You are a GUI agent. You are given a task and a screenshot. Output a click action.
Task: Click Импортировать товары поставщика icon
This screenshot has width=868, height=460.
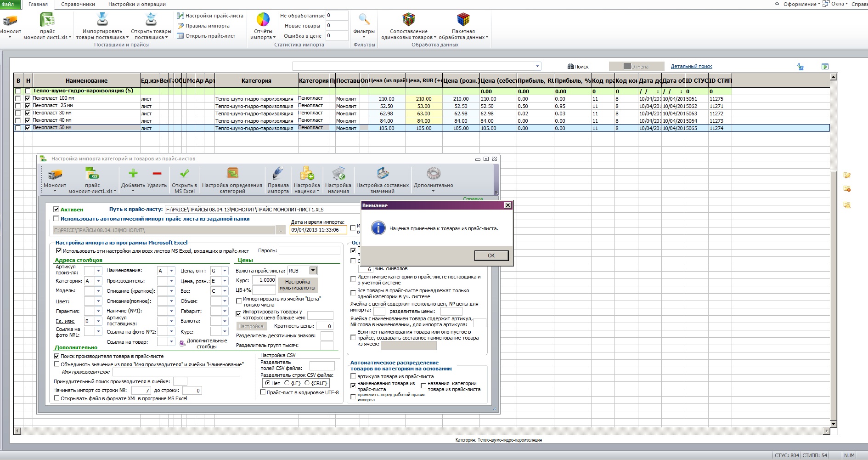click(102, 20)
